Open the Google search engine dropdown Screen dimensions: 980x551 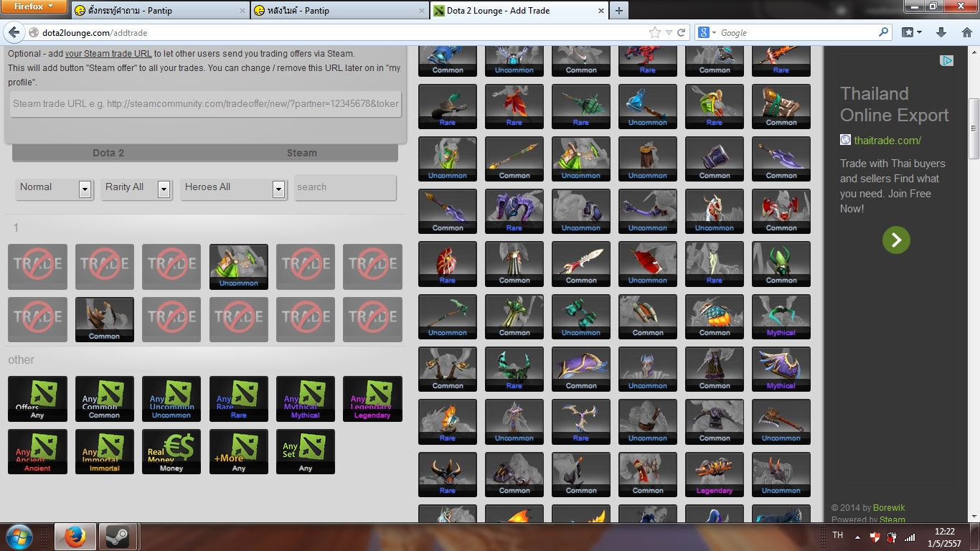coord(708,32)
